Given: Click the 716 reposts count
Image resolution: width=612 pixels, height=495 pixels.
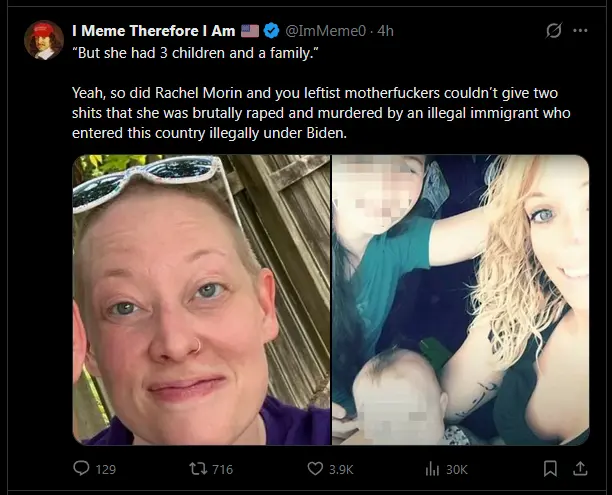Looking at the screenshot, I should point(222,469).
